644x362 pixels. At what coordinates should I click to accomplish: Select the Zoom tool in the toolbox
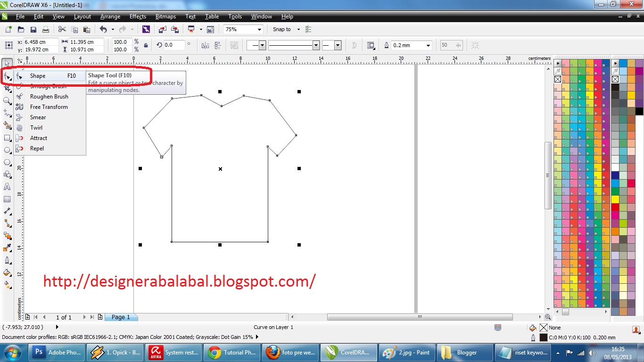7,101
